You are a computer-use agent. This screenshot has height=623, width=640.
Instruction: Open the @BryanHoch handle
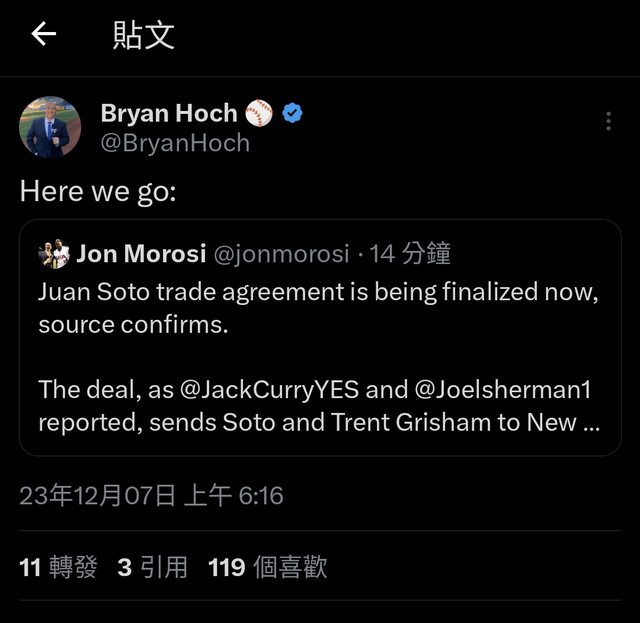coord(175,142)
